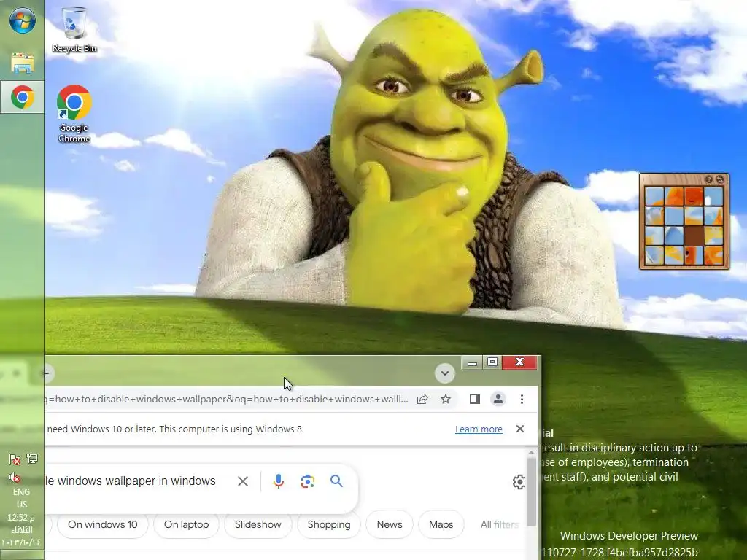Start a Google voice search
The image size is (747, 560).
coord(279,481)
